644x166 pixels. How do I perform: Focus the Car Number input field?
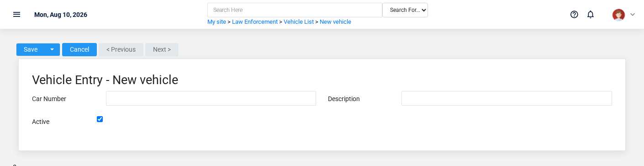(x=211, y=98)
